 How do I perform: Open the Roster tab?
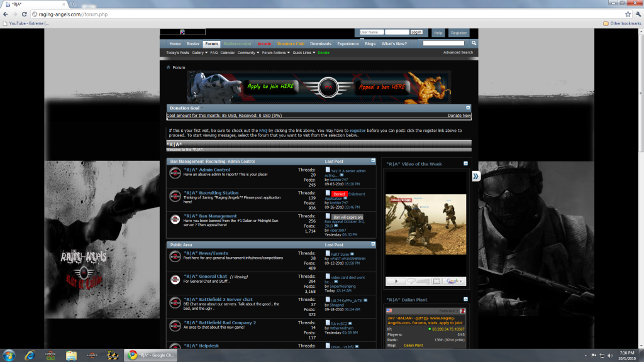pos(193,43)
